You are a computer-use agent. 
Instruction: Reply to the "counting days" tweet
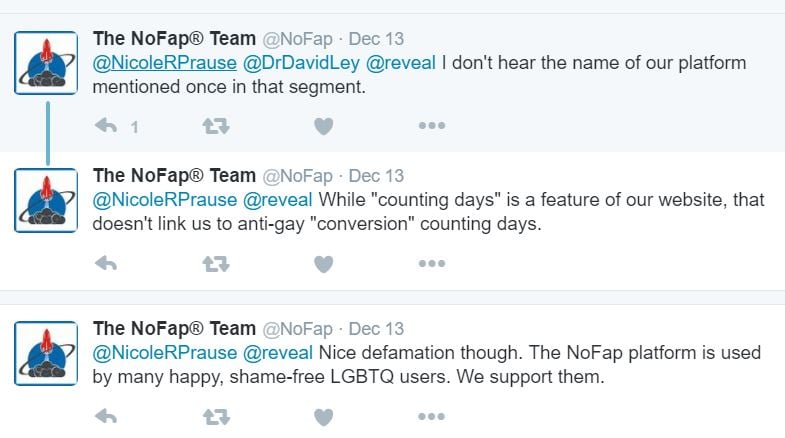tap(106, 264)
